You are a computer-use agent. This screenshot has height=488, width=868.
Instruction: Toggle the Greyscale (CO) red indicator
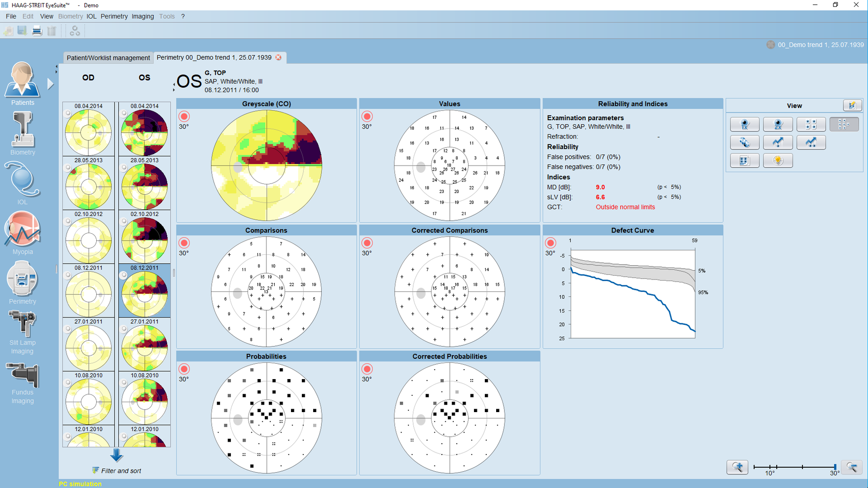coord(184,116)
